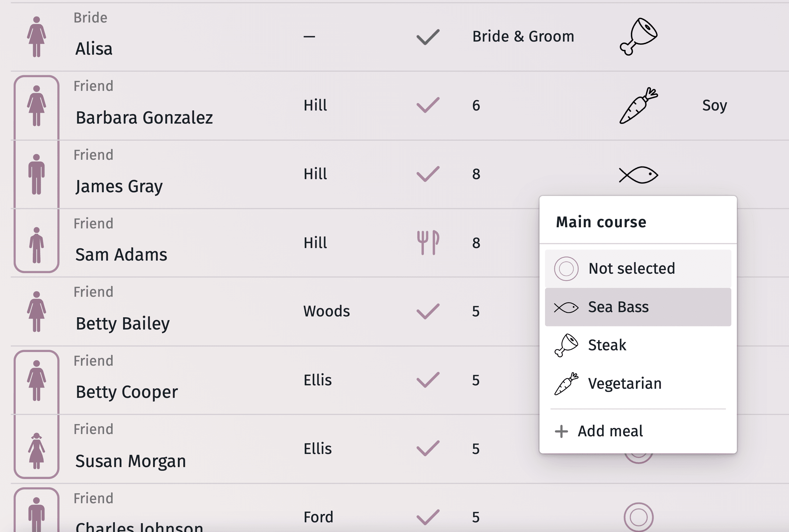
Task: Open Charles Johnson's empty meal plate selector
Action: point(638,517)
